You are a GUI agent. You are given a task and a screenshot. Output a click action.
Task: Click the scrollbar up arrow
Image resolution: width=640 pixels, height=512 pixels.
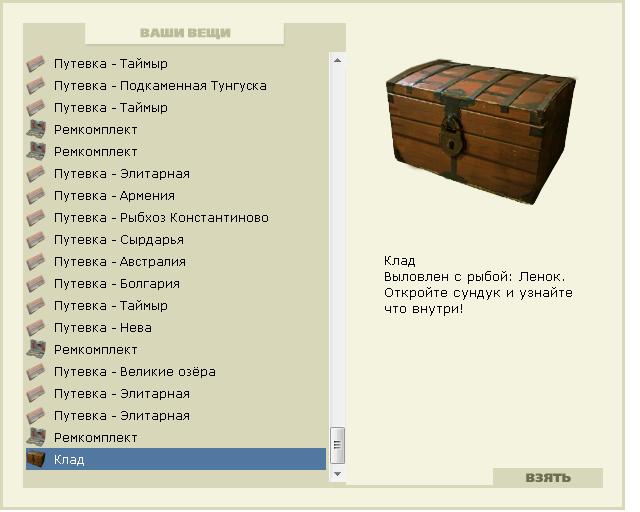coord(338,60)
